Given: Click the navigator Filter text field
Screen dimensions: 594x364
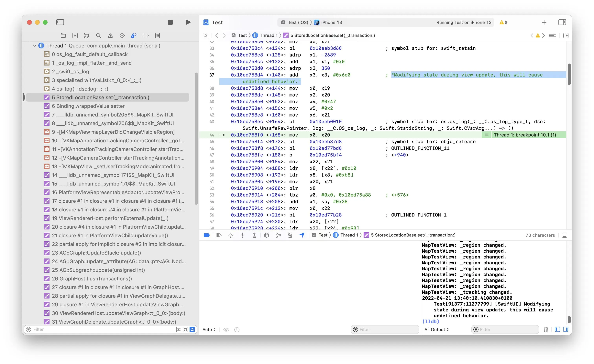Looking at the screenshot, I should pyautogui.click(x=101, y=329).
